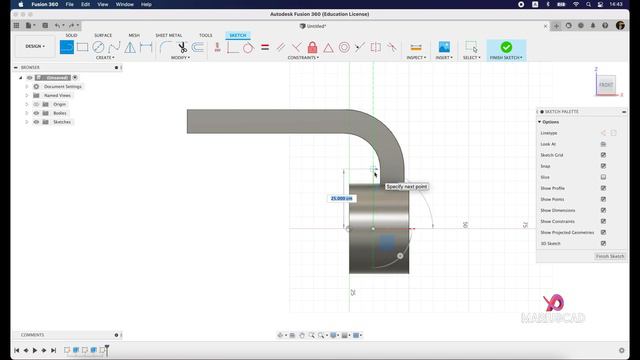Viewport: 640px width, 360px height.
Task: Expand the Origin folder node
Action: [27, 104]
